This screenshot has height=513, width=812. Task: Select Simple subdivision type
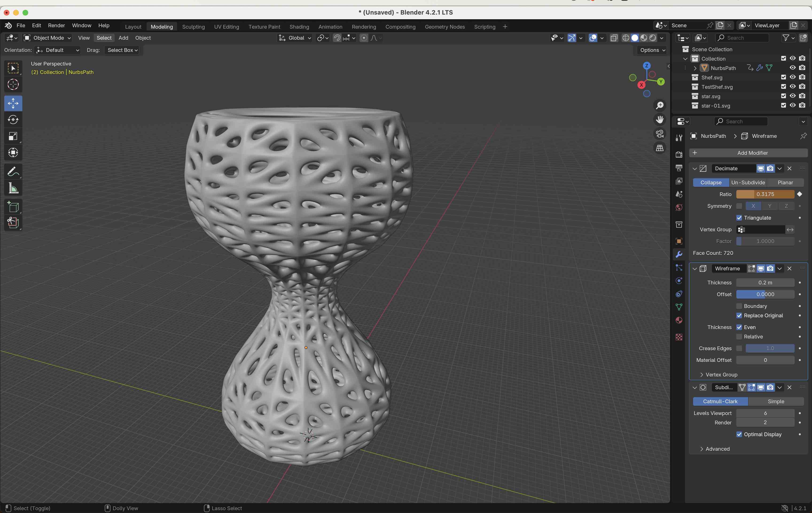pos(776,401)
